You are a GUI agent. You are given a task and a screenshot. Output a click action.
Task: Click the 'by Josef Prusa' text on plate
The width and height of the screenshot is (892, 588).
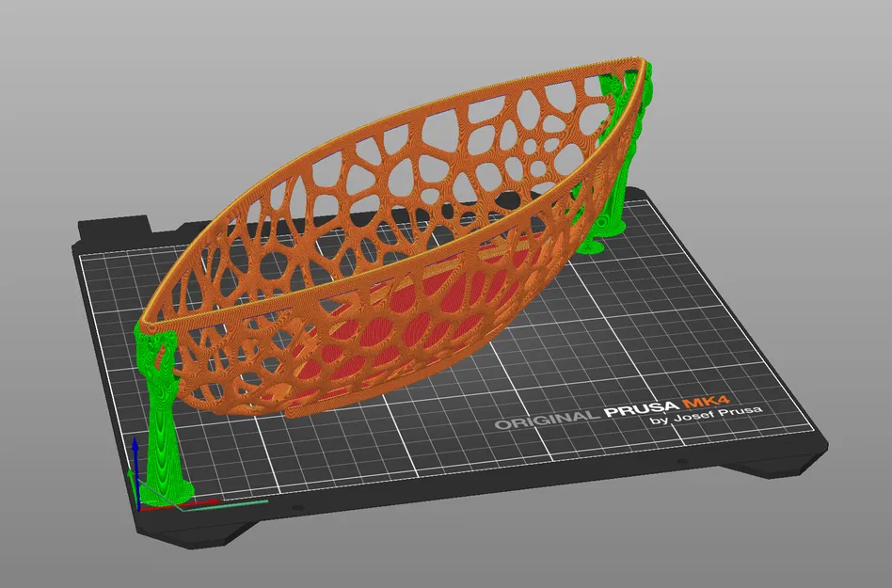click(704, 421)
